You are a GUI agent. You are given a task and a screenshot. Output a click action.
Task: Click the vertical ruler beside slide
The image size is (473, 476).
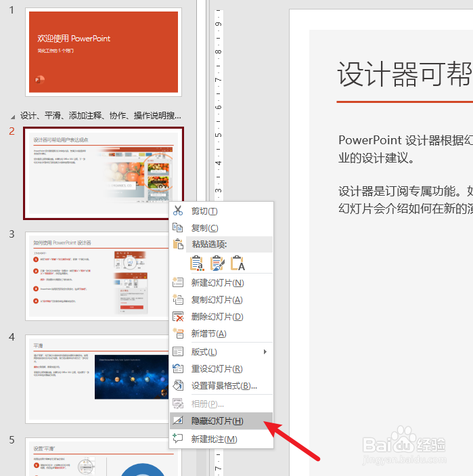coord(219,106)
